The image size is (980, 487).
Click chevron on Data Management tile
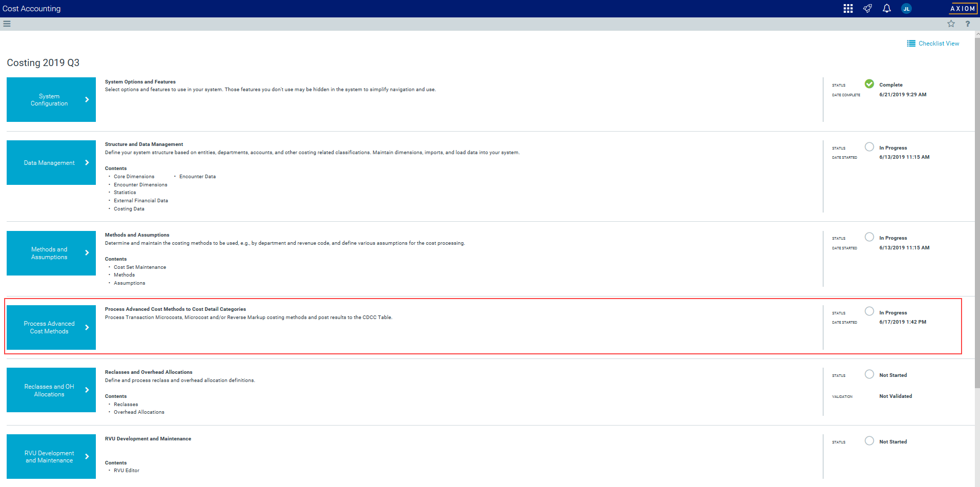coord(87,162)
